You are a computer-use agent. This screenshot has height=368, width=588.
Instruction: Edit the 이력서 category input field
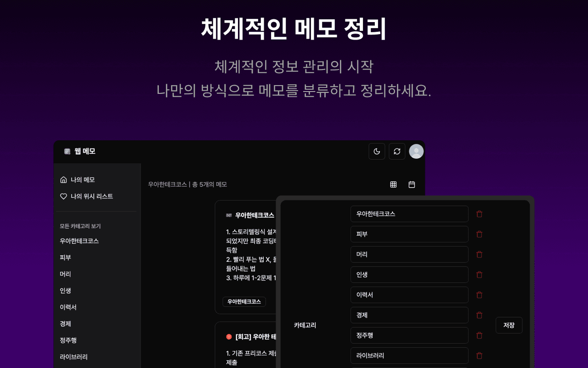409,295
